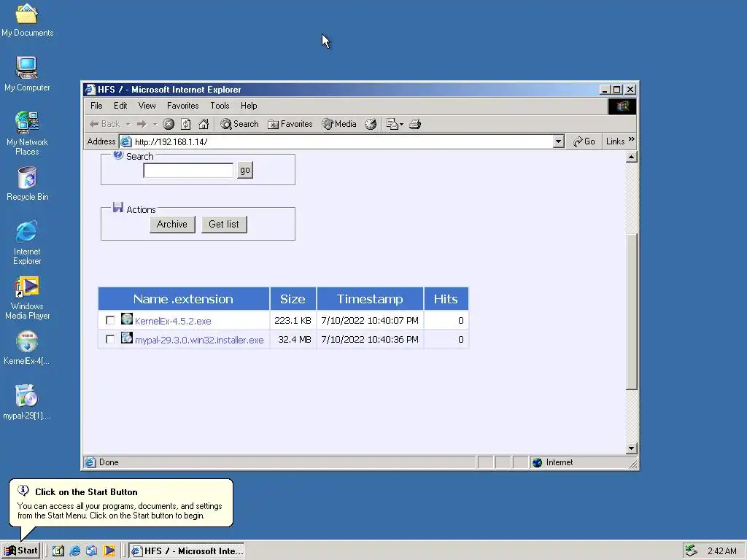This screenshot has height=560, width=747.
Task: Click the scroll up arrow
Action: tap(631, 157)
